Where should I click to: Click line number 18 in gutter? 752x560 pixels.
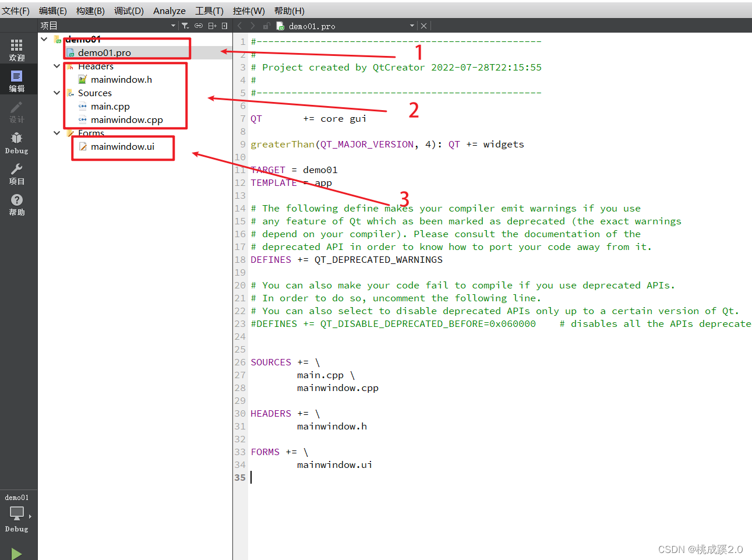coord(240,259)
